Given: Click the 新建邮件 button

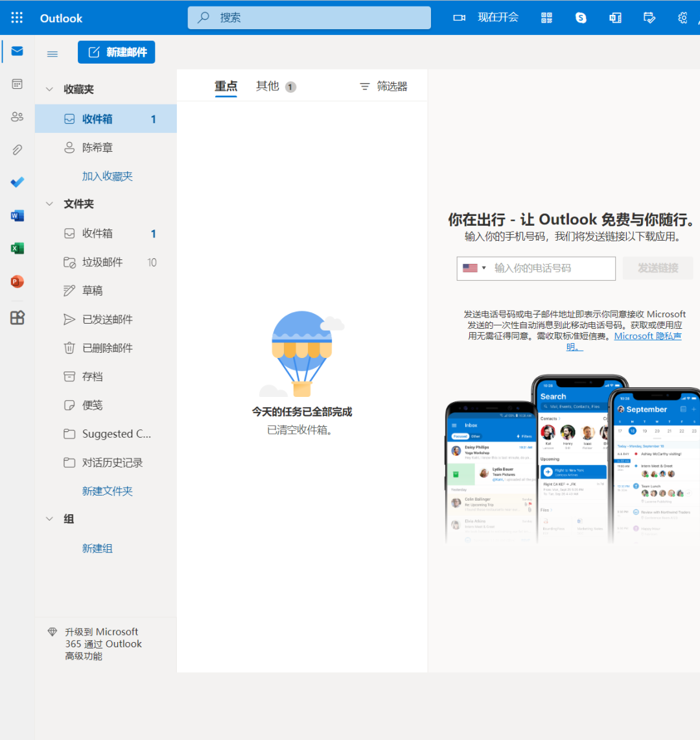Looking at the screenshot, I should (x=117, y=53).
